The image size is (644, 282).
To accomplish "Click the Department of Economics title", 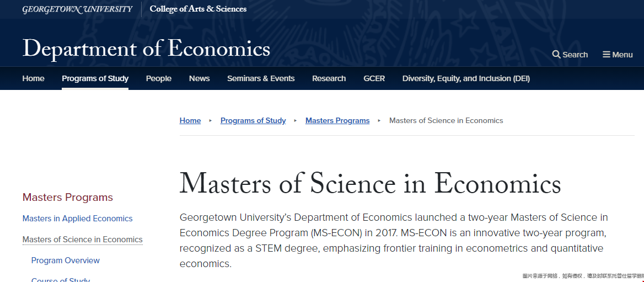I will [146, 49].
